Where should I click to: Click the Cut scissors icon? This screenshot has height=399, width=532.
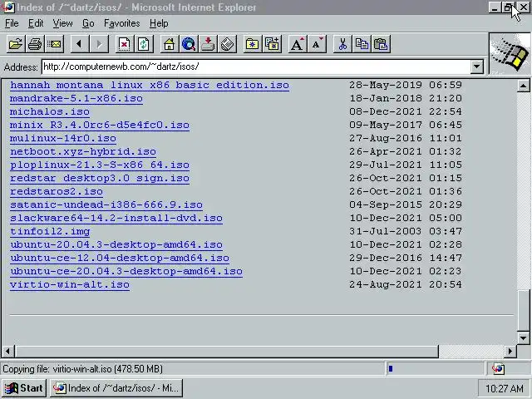coord(342,44)
